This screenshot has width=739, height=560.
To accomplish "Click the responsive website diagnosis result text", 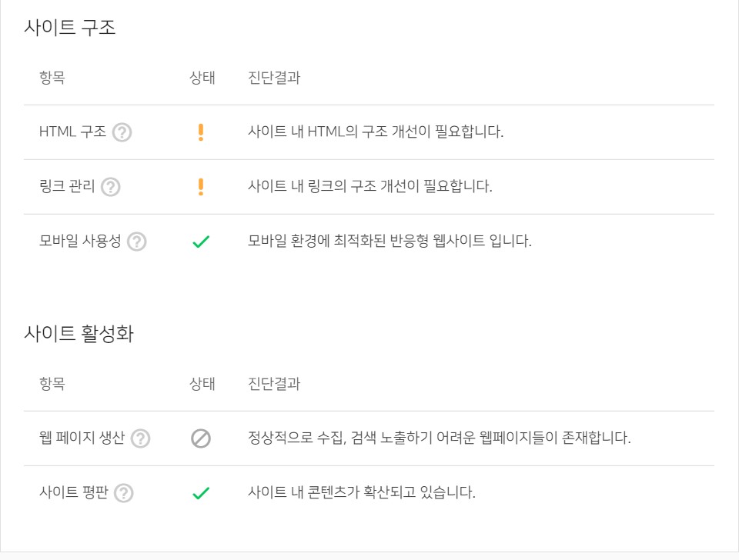I will [x=390, y=242].
